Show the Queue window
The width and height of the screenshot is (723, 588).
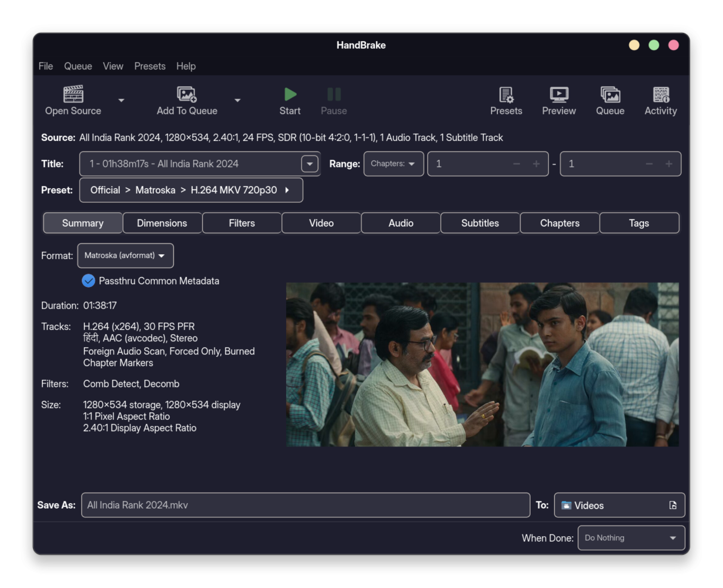tap(610, 100)
